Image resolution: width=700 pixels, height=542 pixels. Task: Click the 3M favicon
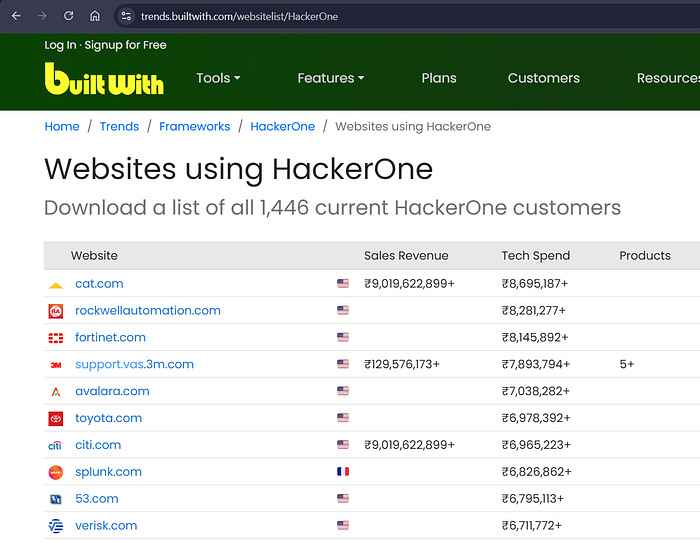point(56,365)
